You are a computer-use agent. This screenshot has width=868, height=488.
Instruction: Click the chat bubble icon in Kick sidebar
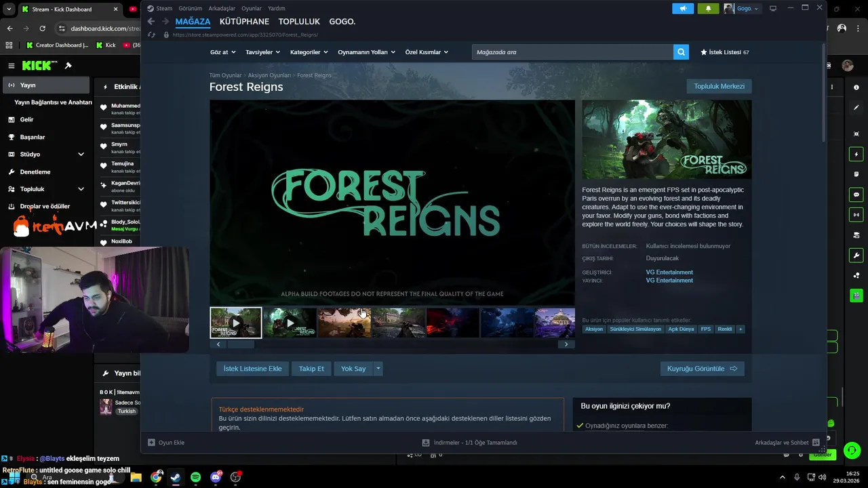(856, 195)
